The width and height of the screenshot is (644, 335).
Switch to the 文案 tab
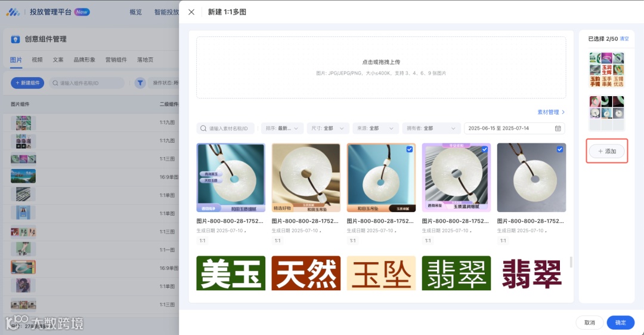[x=58, y=60]
